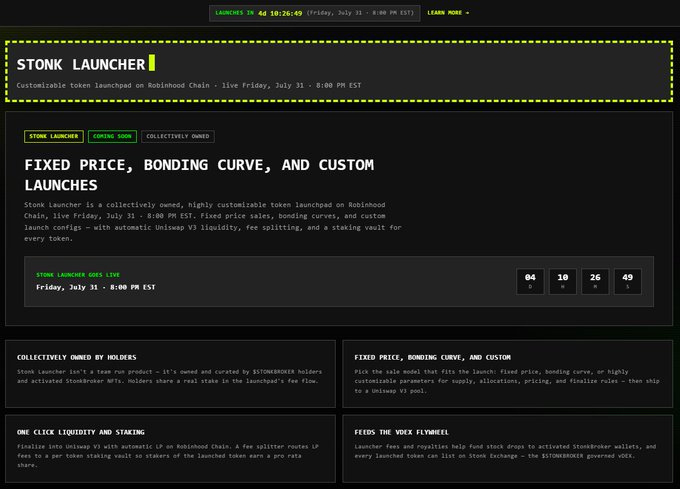The width and height of the screenshot is (680, 489).
Task: Open the One Click Liquidity And Staking card
Action: (x=170, y=449)
